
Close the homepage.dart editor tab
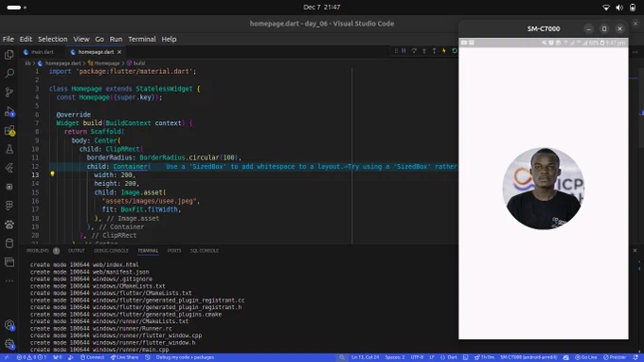(119, 52)
